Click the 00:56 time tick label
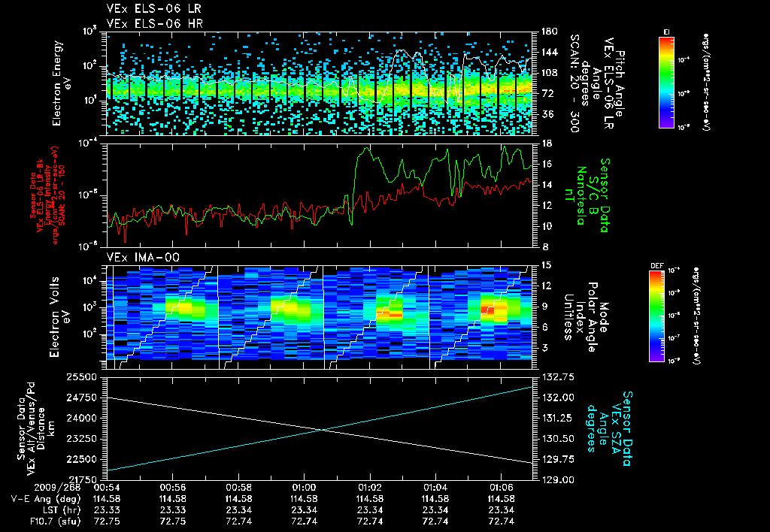The image size is (770, 532). [x=172, y=488]
